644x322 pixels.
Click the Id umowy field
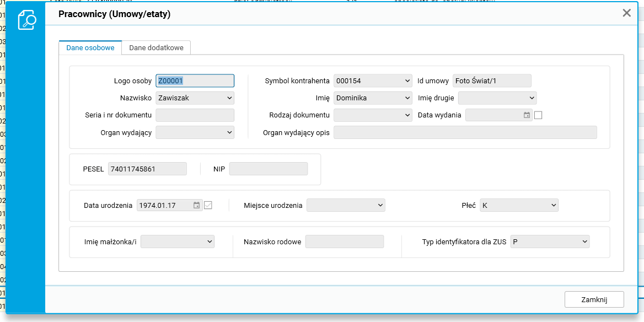pos(492,81)
